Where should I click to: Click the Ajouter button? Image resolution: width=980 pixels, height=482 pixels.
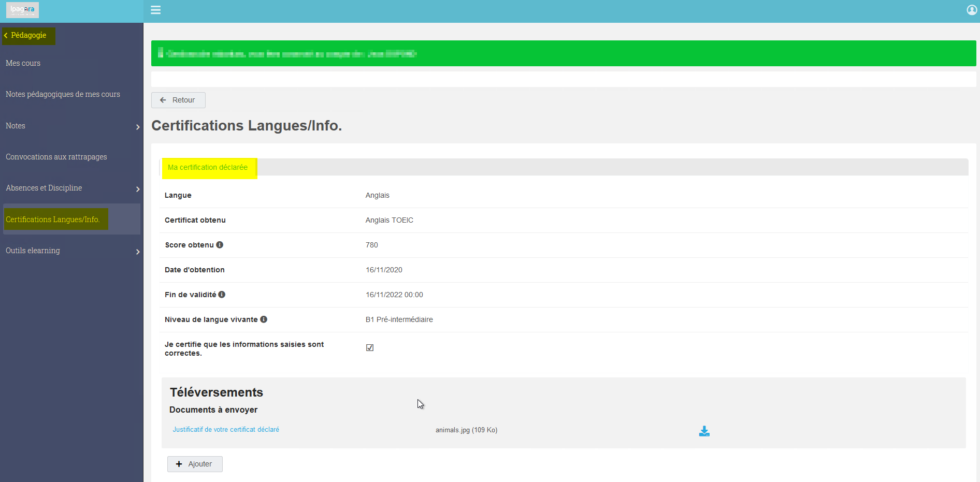(195, 464)
